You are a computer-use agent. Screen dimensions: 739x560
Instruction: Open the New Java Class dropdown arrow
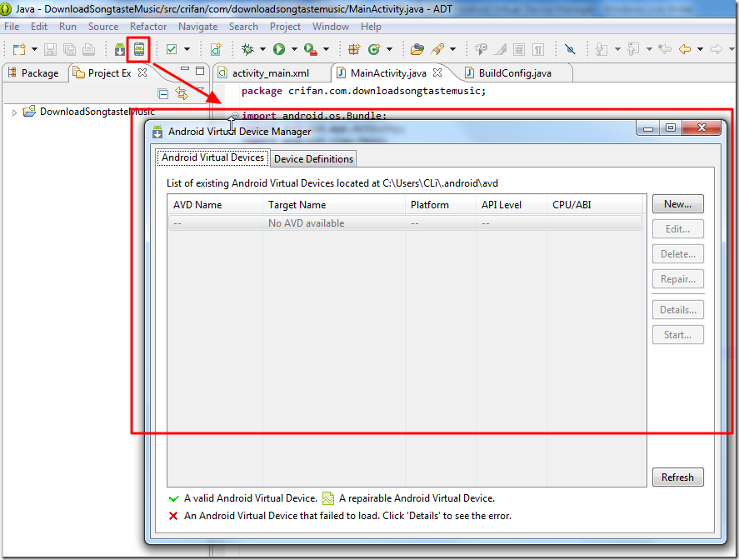tap(389, 49)
